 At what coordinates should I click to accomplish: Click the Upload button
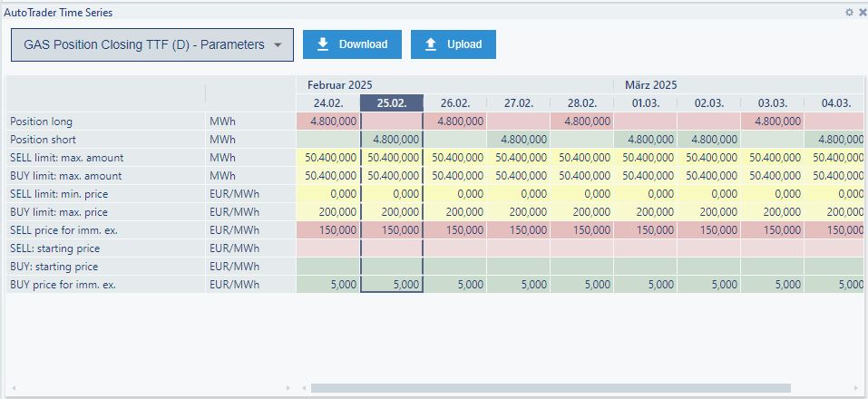454,44
